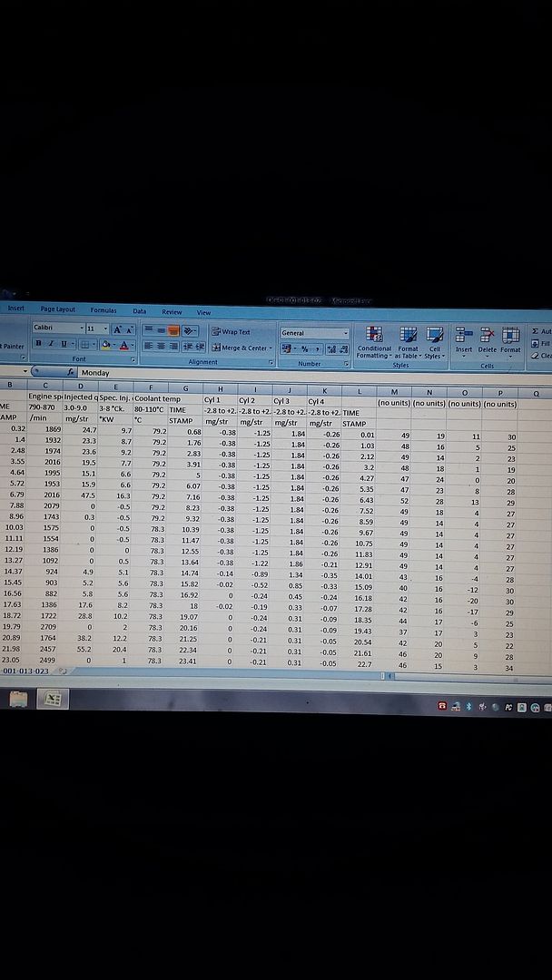Click Insert cells button

coord(464,341)
